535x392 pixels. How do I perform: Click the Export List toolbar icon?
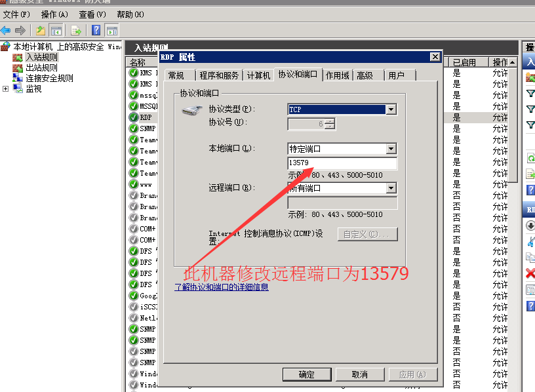click(77, 30)
